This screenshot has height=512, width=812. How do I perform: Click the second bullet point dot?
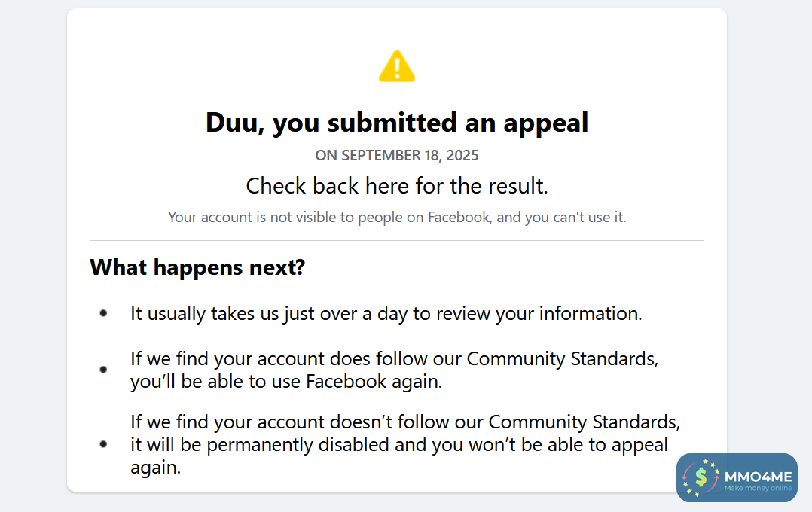click(103, 370)
